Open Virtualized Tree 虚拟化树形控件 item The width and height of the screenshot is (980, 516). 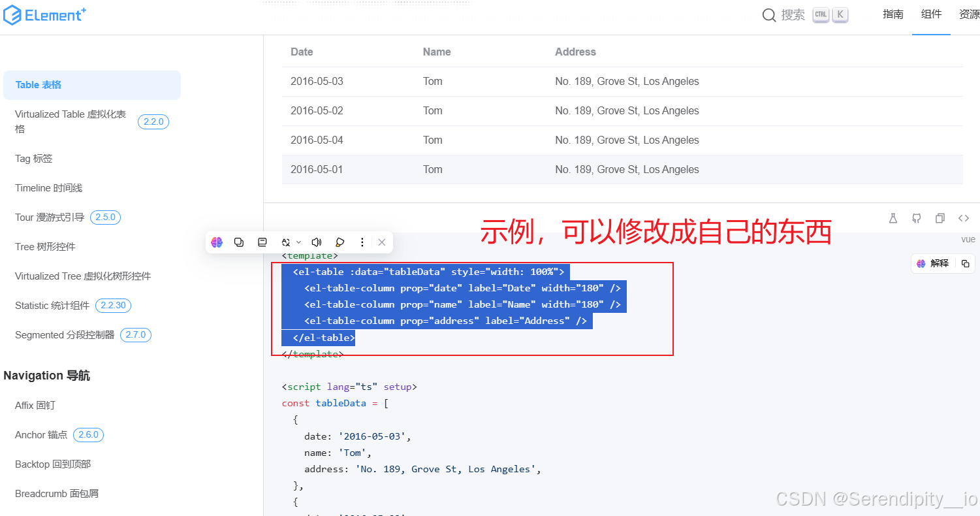[83, 276]
